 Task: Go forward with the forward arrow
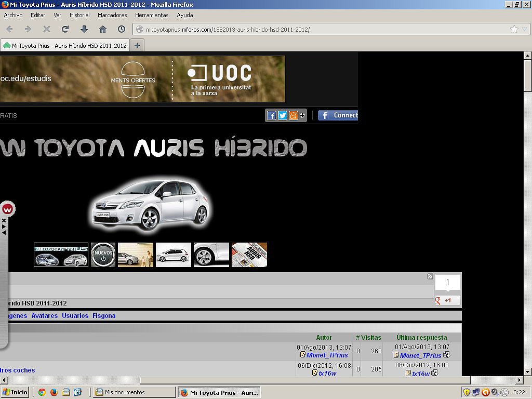click(28, 29)
